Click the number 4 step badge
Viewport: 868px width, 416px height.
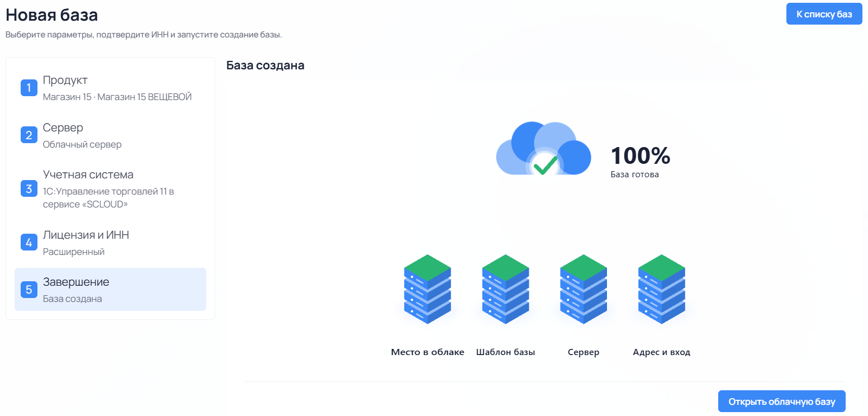(x=29, y=242)
